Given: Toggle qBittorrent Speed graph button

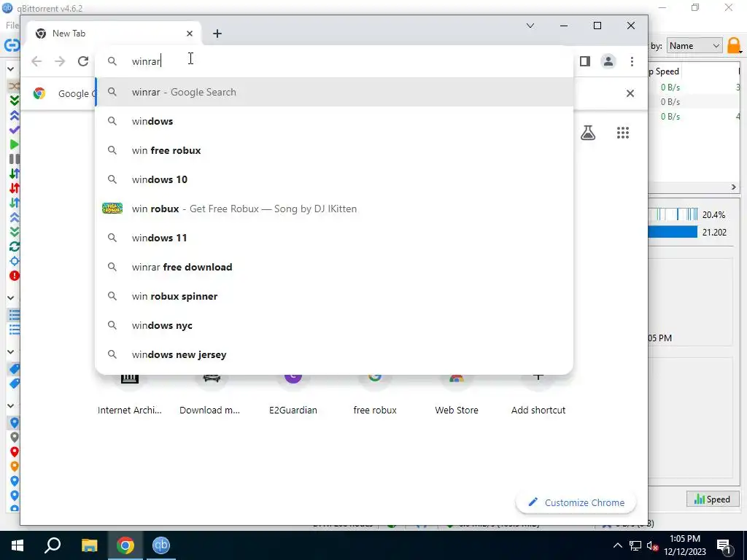Looking at the screenshot, I should click(x=712, y=499).
